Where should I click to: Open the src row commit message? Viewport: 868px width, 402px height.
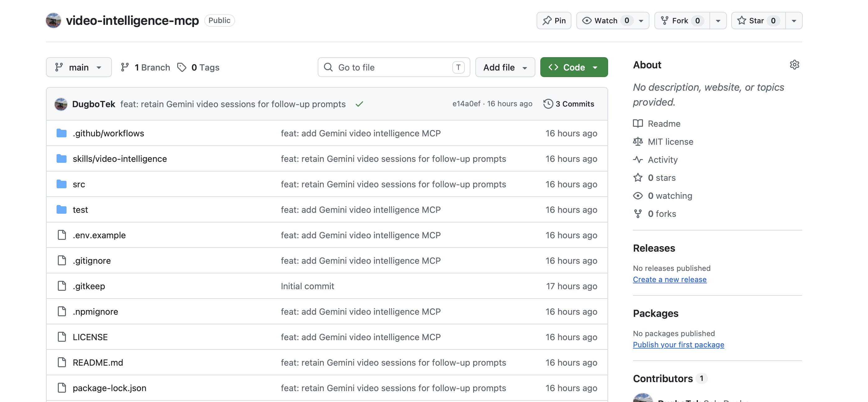coord(393,184)
